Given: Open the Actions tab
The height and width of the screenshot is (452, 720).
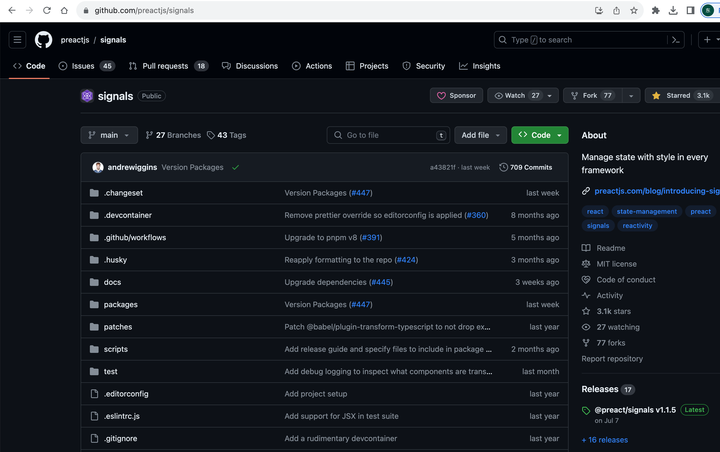Looking at the screenshot, I should (312, 66).
